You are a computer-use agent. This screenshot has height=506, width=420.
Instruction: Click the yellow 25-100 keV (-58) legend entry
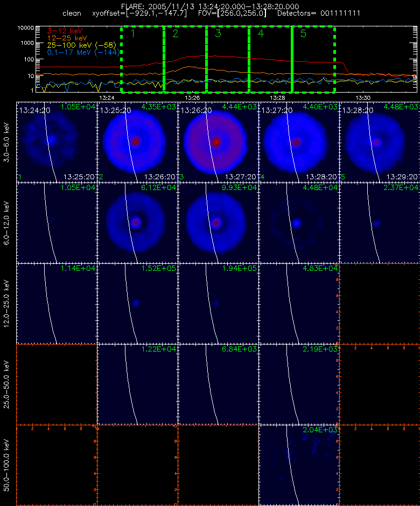tap(82, 45)
